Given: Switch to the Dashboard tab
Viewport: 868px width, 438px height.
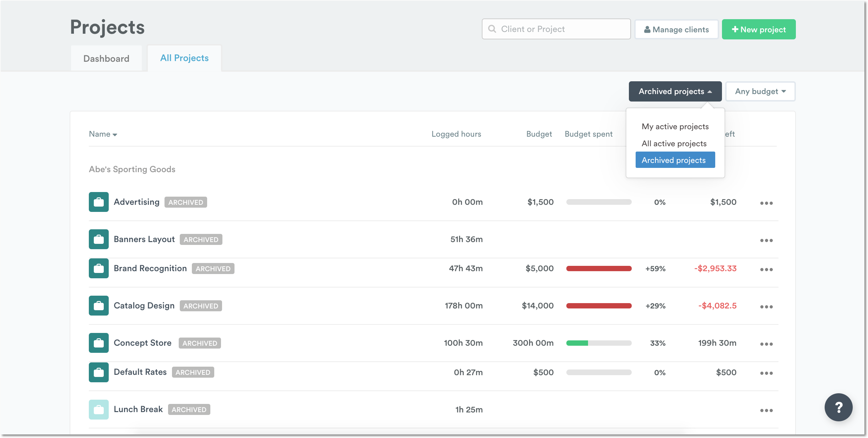Looking at the screenshot, I should click(x=106, y=58).
